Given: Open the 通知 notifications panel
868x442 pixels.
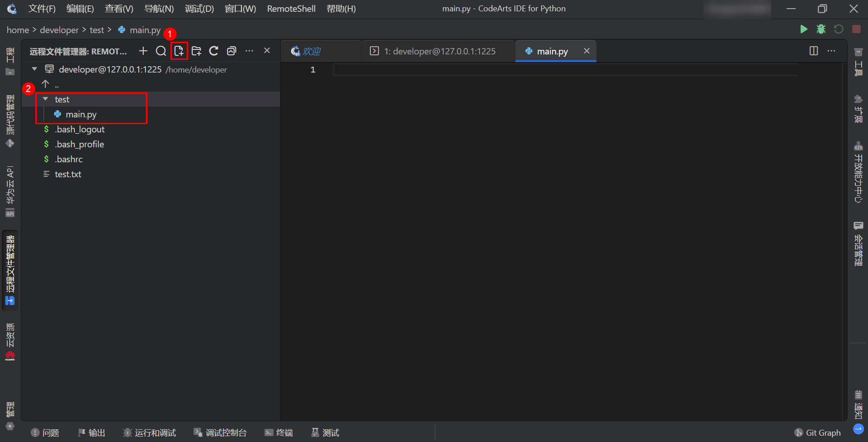Looking at the screenshot, I should click(x=858, y=405).
